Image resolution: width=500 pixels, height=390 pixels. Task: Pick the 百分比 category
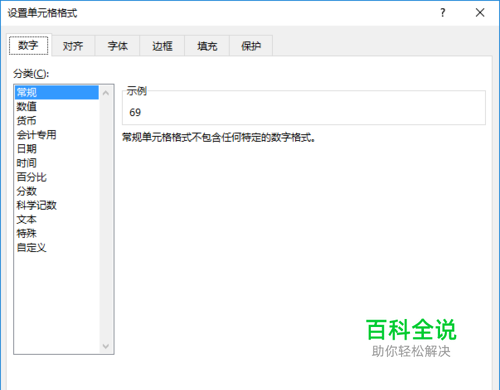point(57,177)
